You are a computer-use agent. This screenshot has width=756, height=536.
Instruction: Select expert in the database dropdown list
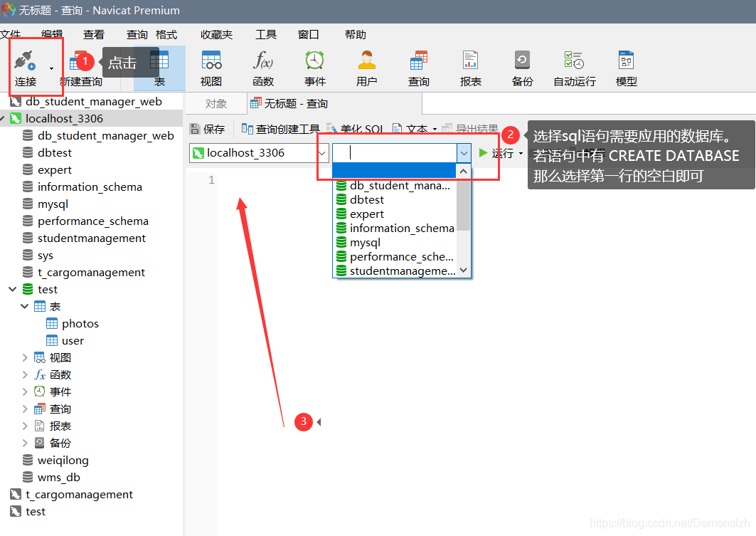point(395,214)
